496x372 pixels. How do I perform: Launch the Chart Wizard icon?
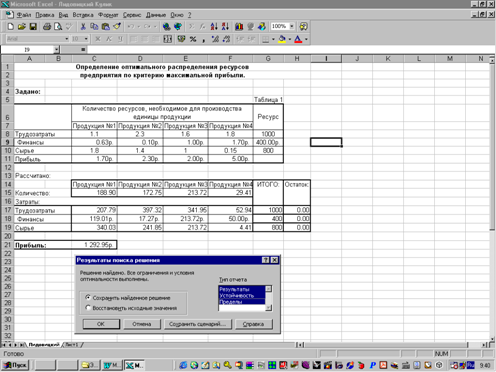coord(239,26)
